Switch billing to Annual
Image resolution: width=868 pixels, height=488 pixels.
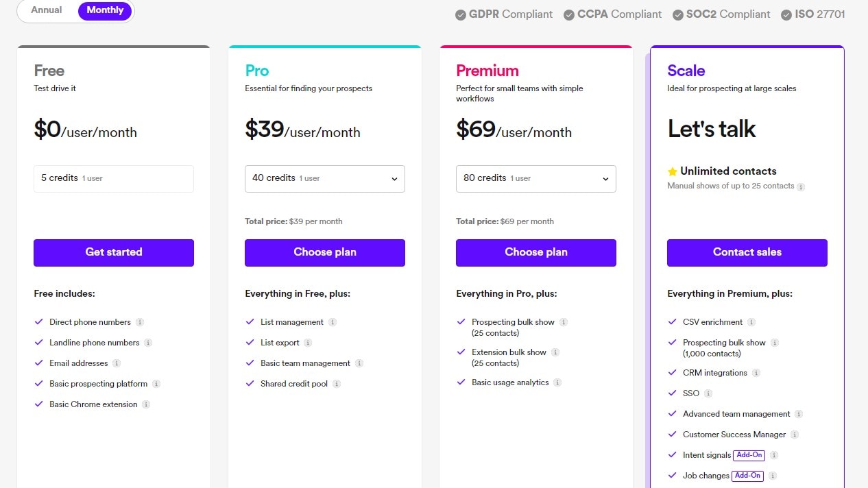click(46, 10)
